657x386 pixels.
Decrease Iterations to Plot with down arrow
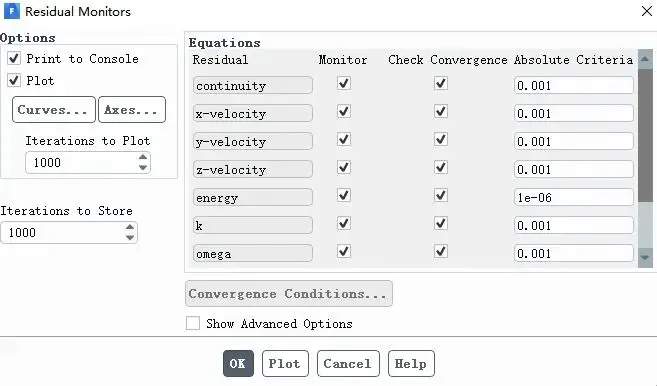(x=143, y=167)
